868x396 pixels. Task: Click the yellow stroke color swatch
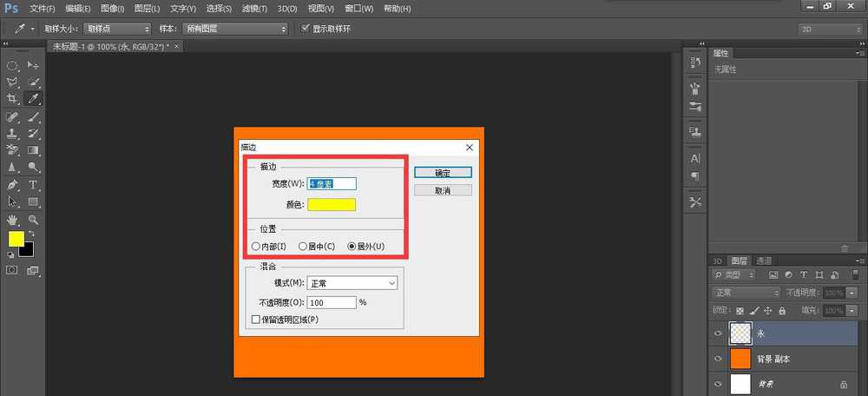(x=332, y=205)
